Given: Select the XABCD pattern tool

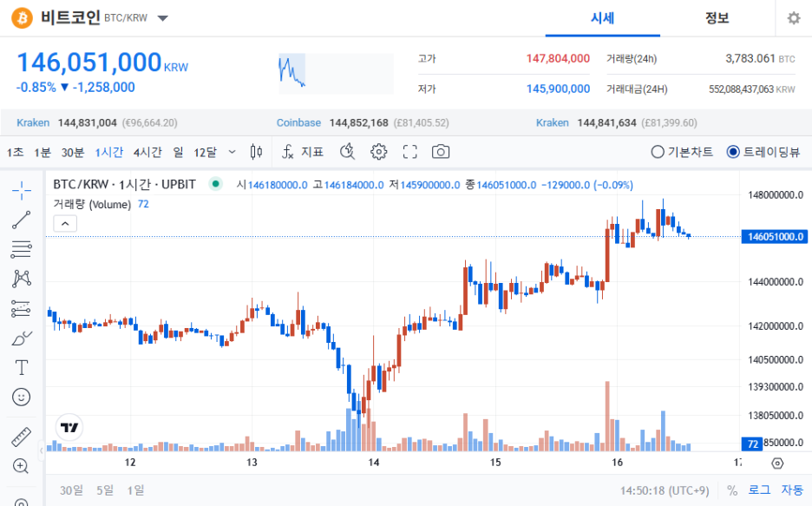Looking at the screenshot, I should coord(21,279).
